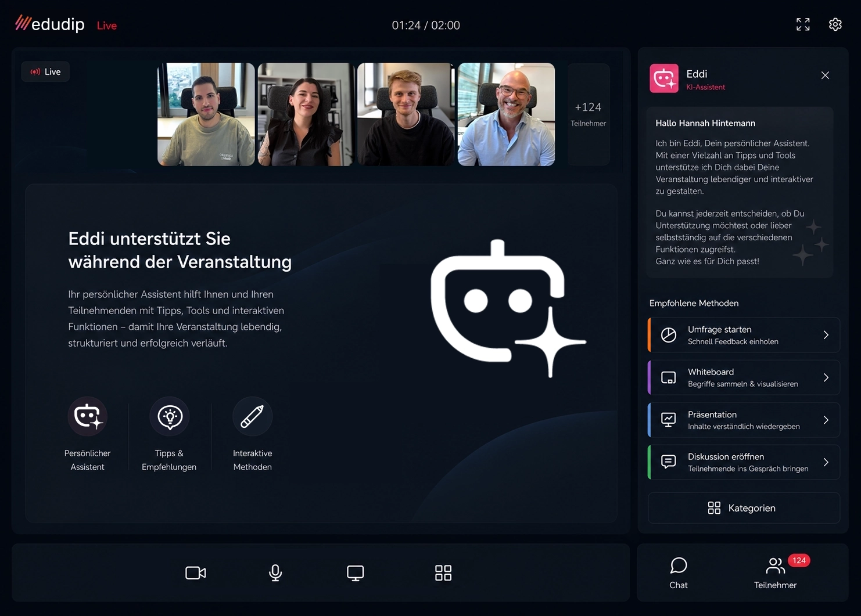Enter fullscreen mode via expand icon

point(803,24)
